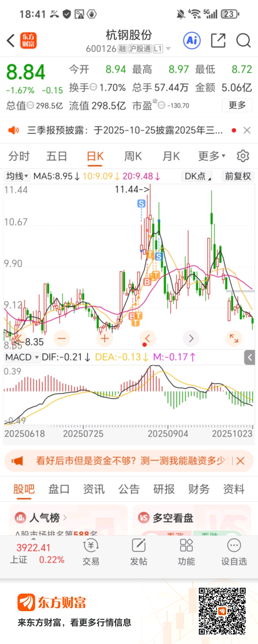Tap the MA5:8.95 value

pos(56,176)
